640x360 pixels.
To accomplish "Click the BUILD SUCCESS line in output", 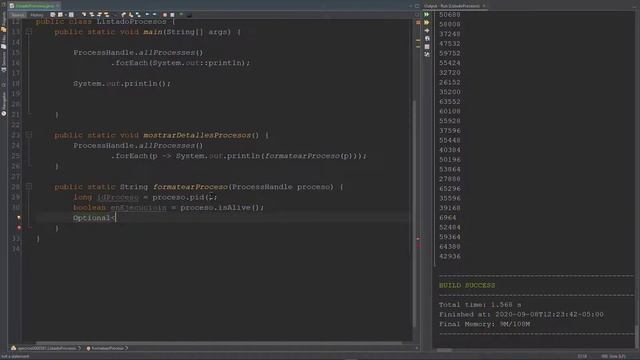I will tap(467, 285).
